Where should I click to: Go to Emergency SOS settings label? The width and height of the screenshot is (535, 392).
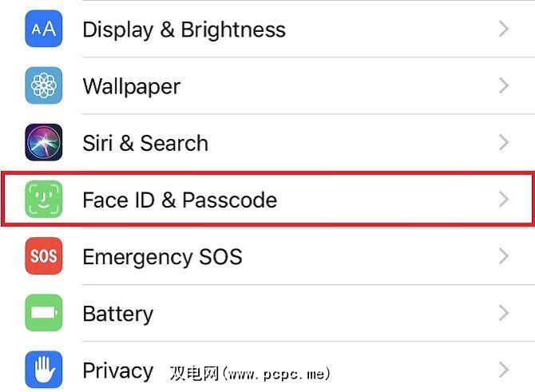[x=162, y=256]
